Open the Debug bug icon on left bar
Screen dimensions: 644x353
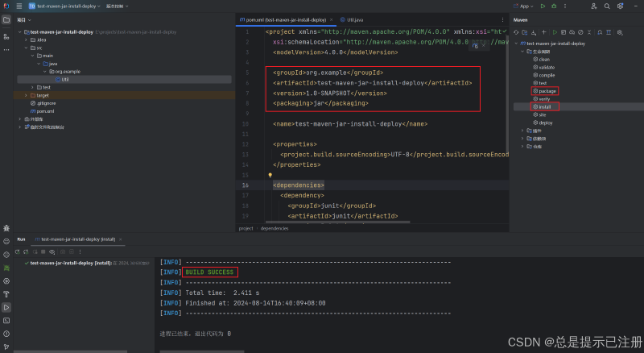pyautogui.click(x=6, y=228)
